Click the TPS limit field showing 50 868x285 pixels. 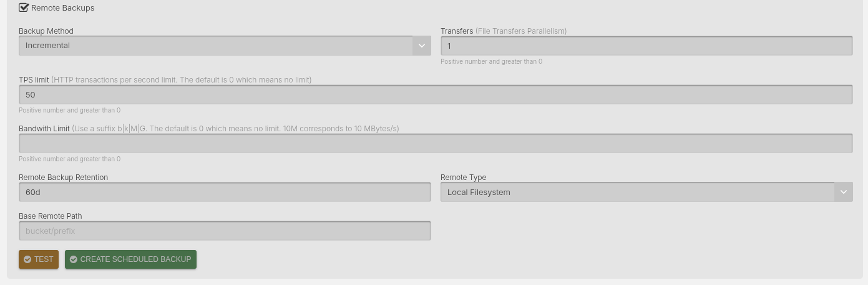pos(435,94)
